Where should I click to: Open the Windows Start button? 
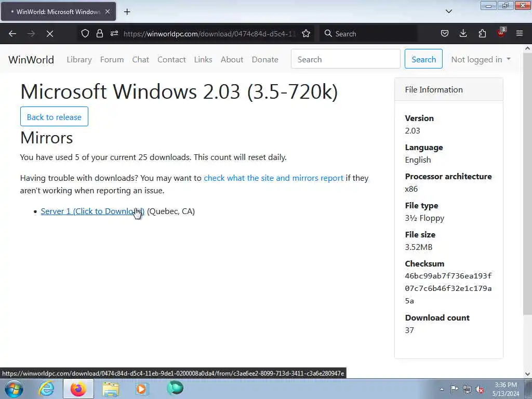(x=14, y=389)
